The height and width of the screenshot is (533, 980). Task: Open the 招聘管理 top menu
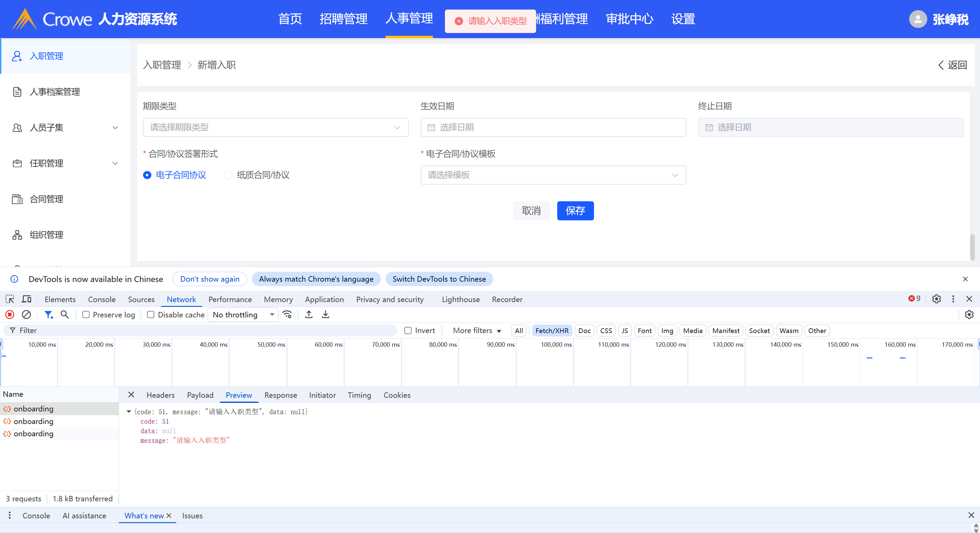click(x=343, y=19)
